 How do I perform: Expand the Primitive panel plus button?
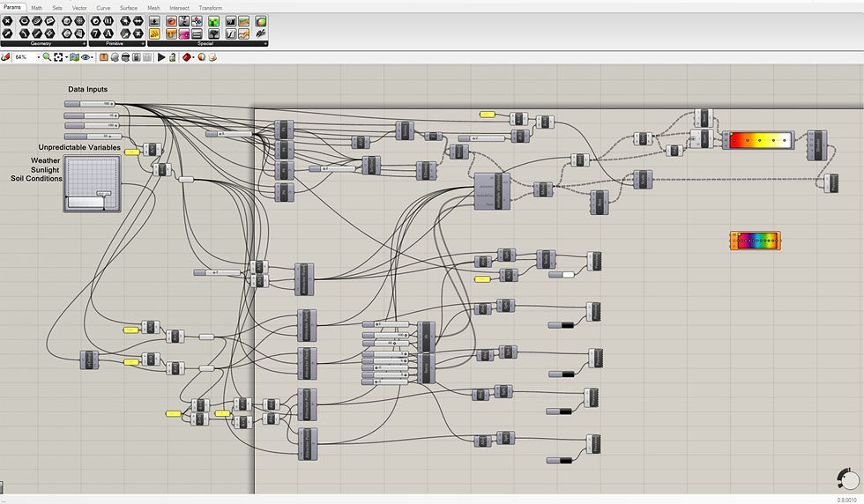143,43
